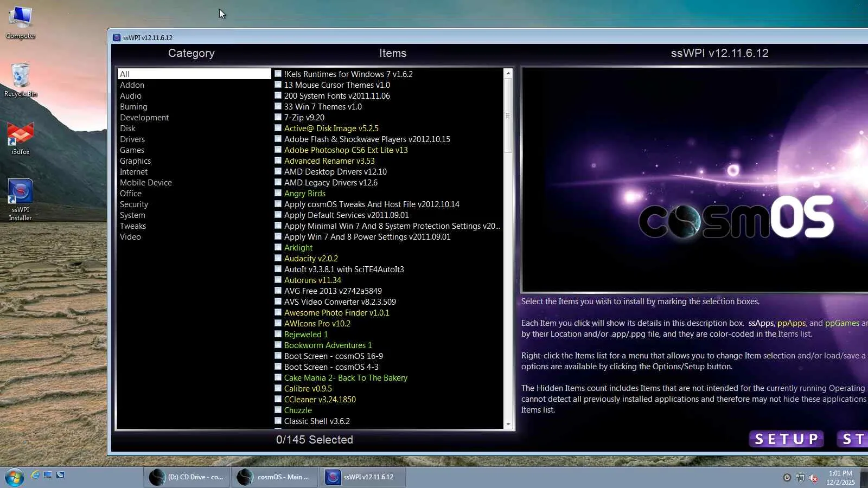
Task: Click the Switch Between Windows quick launch icon
Action: [x=60, y=475]
